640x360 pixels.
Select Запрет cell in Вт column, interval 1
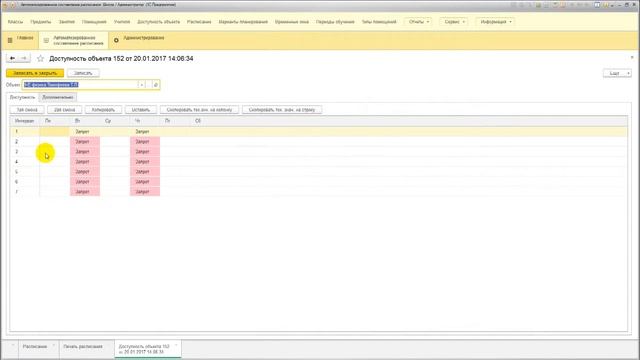[x=85, y=132]
